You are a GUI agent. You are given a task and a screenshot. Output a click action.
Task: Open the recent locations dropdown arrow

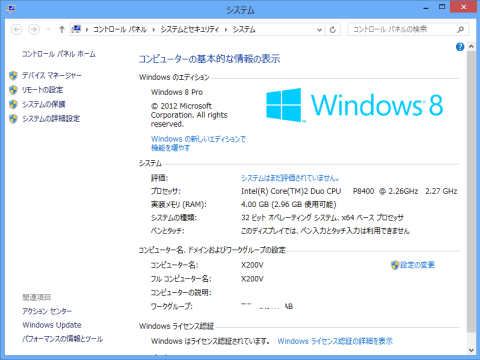click(x=48, y=30)
